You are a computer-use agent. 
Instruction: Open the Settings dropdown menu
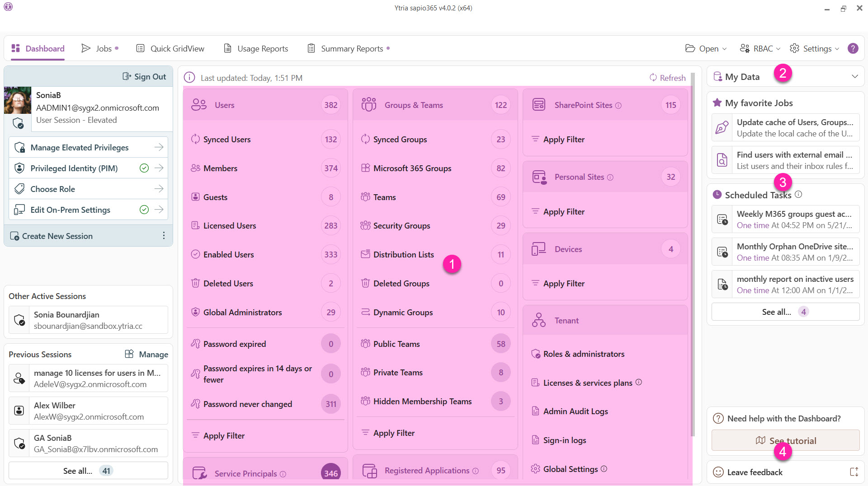tap(814, 48)
